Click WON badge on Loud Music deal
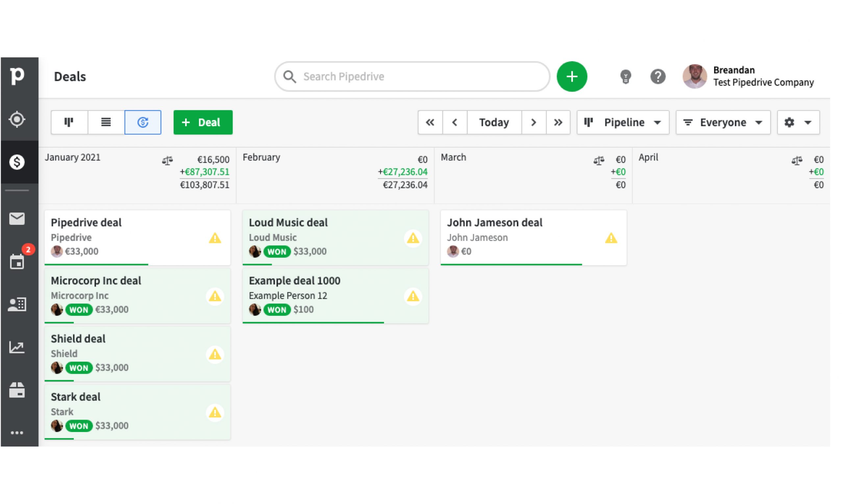This screenshot has width=842, height=504. 277,251
